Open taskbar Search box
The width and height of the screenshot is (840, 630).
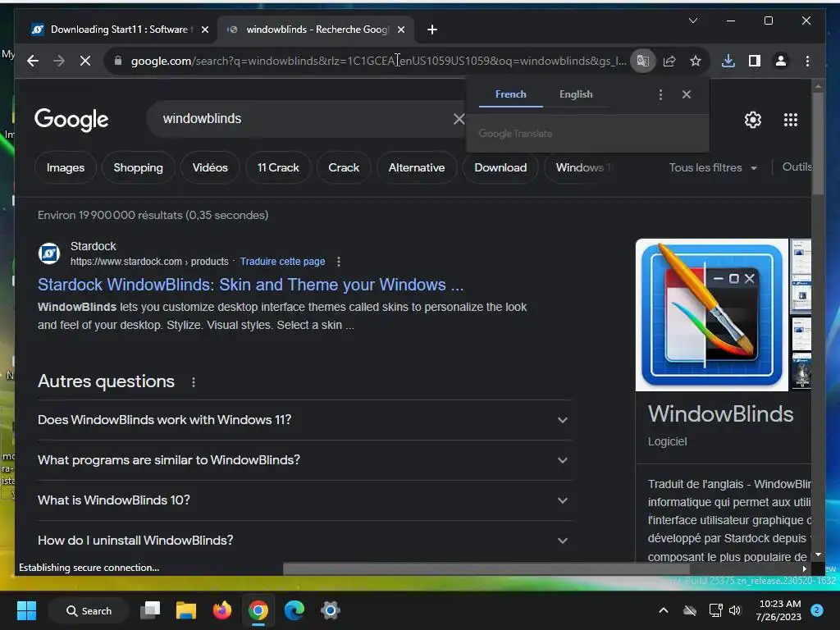tap(89, 610)
